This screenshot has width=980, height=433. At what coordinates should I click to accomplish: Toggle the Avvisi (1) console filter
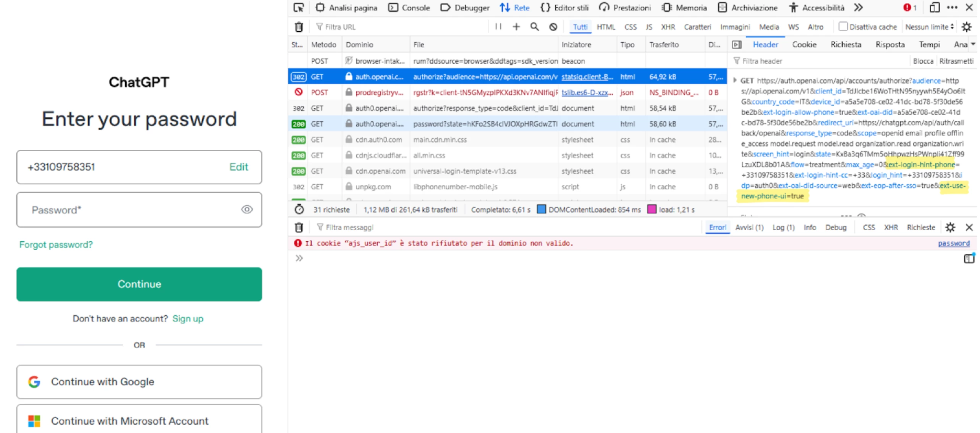749,228
